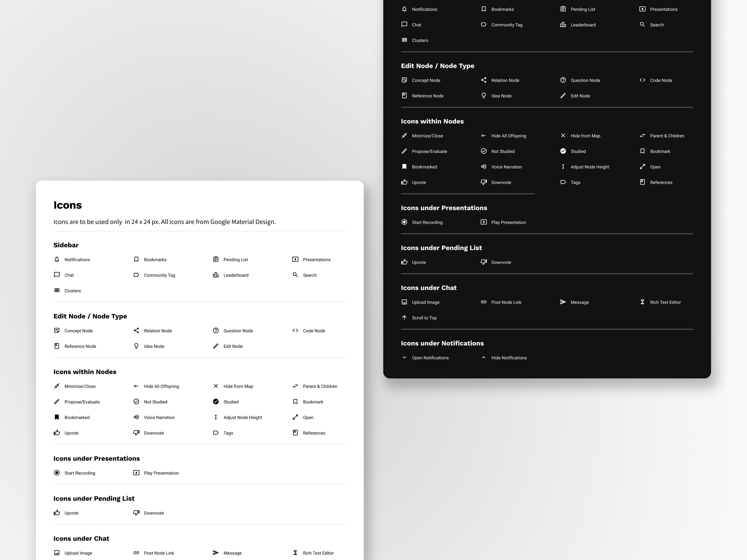Click Message send icon in light panel

216,553
